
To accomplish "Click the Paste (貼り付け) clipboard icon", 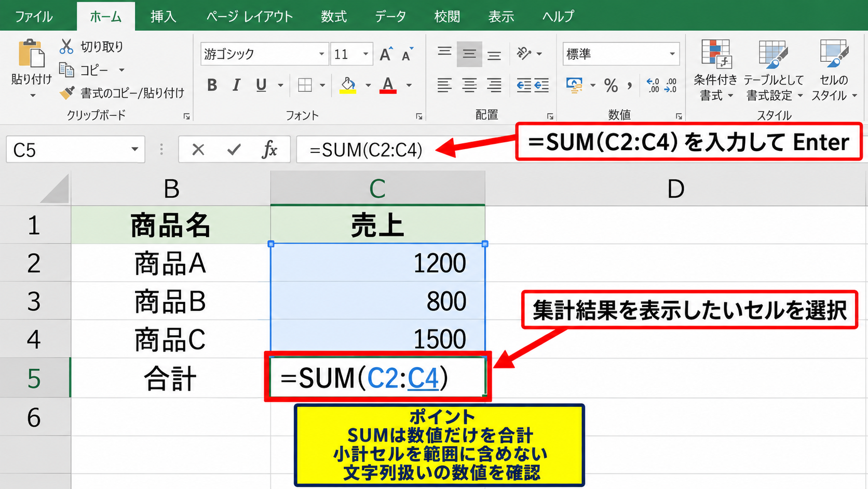I will (31, 54).
